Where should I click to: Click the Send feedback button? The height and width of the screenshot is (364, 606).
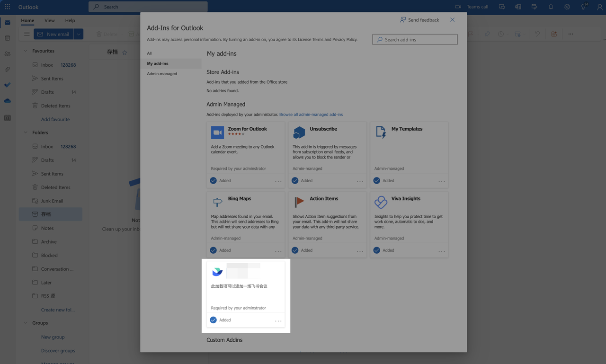coord(419,20)
